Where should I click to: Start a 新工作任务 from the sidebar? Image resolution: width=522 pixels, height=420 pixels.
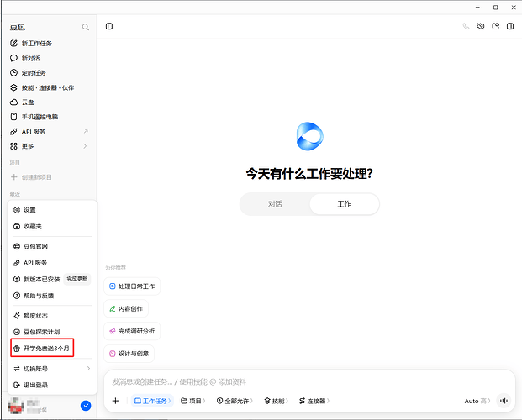(31, 44)
